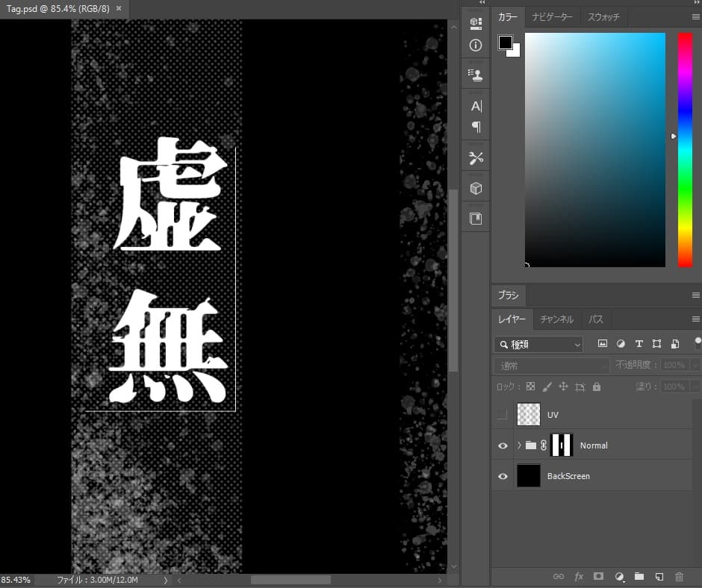Switch to the Swatches tab
This screenshot has height=588, width=702.
tap(605, 16)
